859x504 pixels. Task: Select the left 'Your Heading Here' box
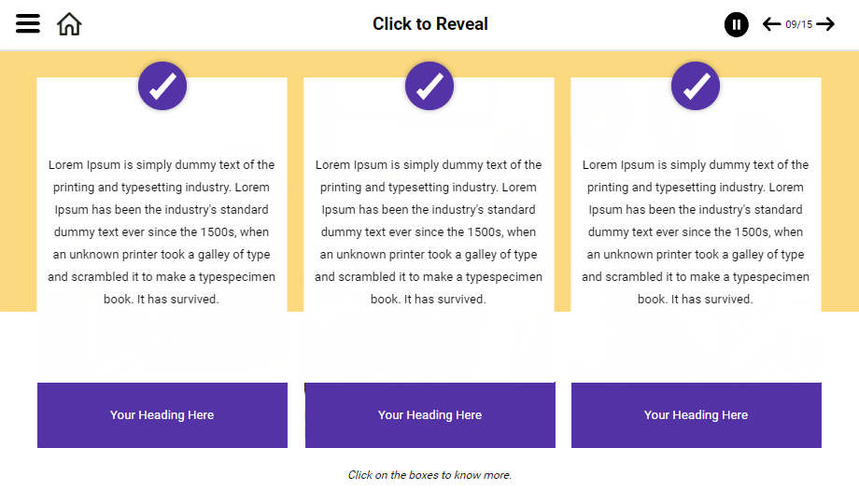tap(162, 415)
